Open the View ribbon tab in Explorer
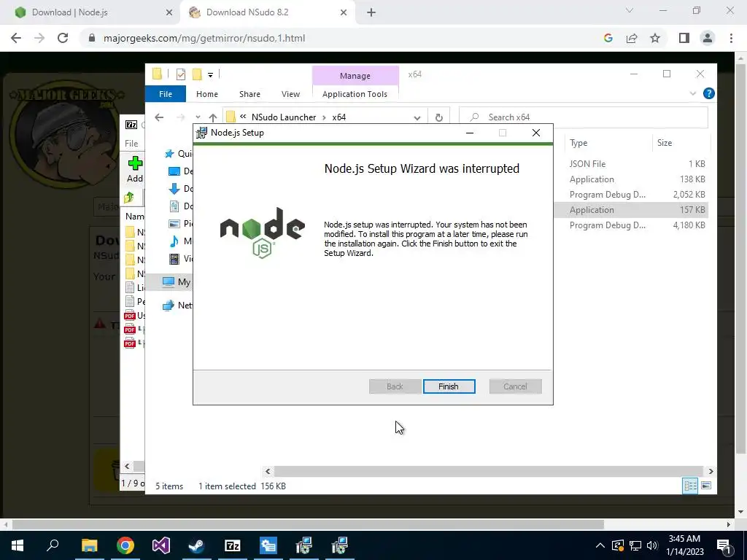The height and width of the screenshot is (560, 747). (x=290, y=94)
